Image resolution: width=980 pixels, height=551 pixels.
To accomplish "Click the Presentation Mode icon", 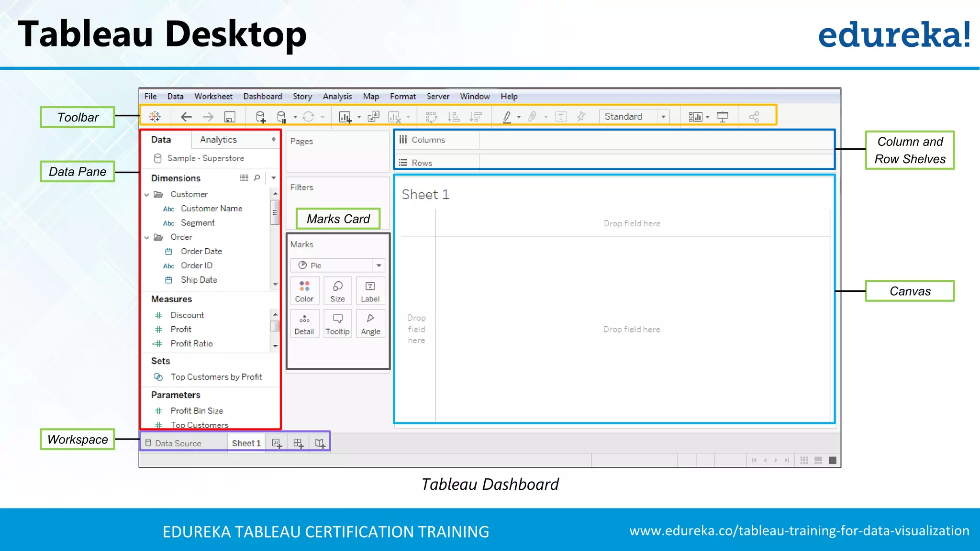I will (x=723, y=117).
